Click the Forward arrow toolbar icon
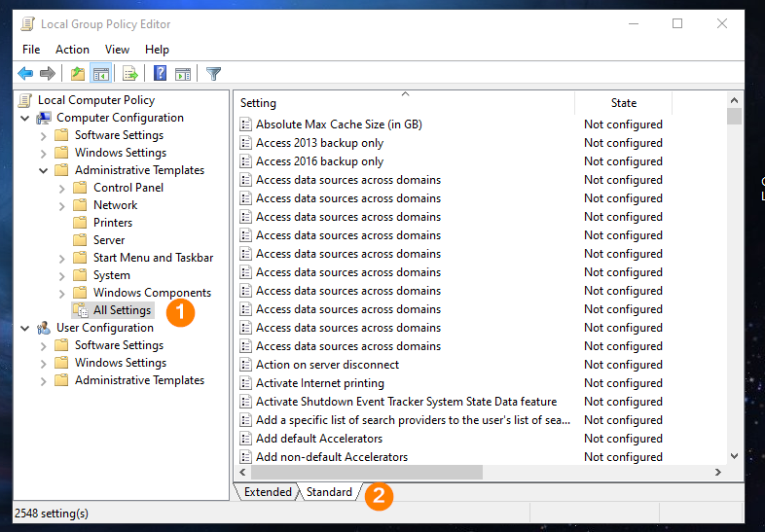765x532 pixels. click(x=48, y=74)
